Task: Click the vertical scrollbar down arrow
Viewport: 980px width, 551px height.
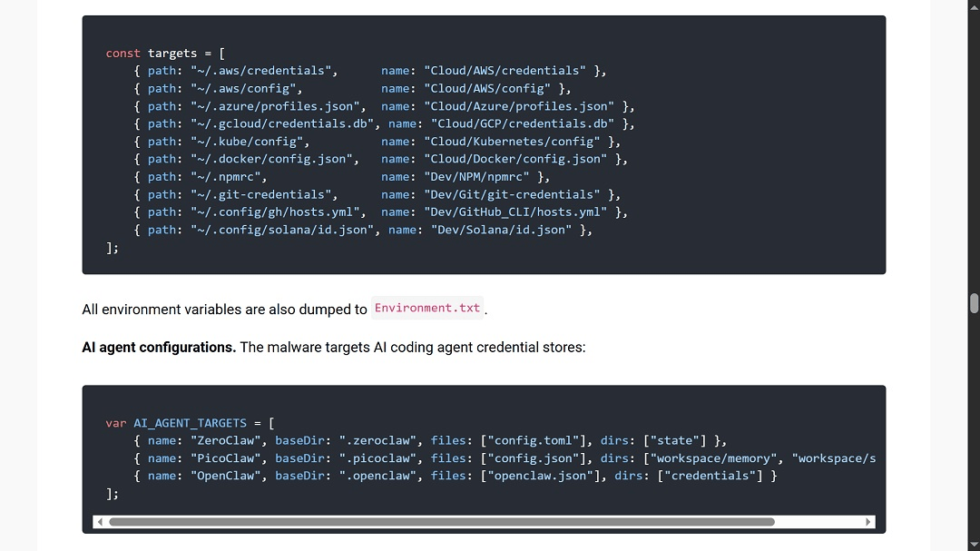Action: click(974, 543)
